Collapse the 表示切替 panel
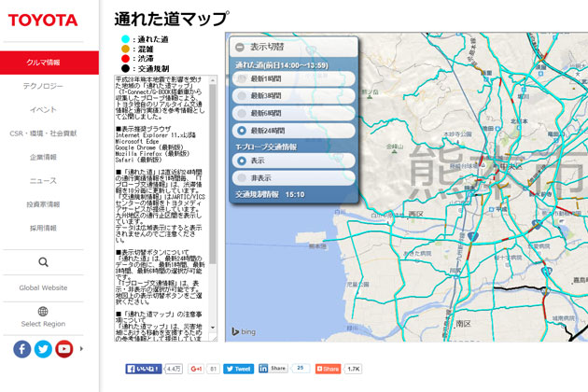The height and width of the screenshot is (392, 588). tap(240, 47)
